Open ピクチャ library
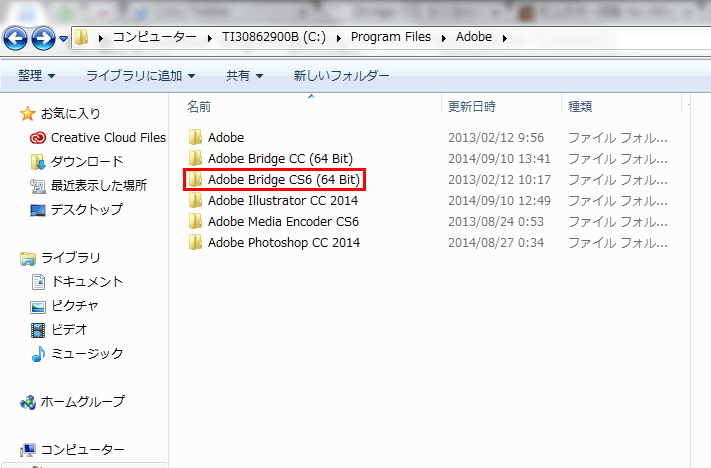Viewport: 711px width, 468px height. click(x=75, y=306)
